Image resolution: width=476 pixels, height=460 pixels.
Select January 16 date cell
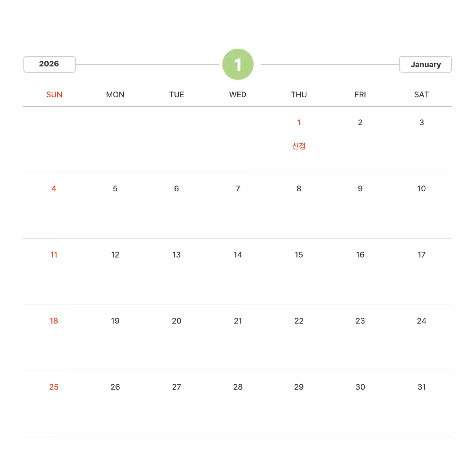click(360, 255)
